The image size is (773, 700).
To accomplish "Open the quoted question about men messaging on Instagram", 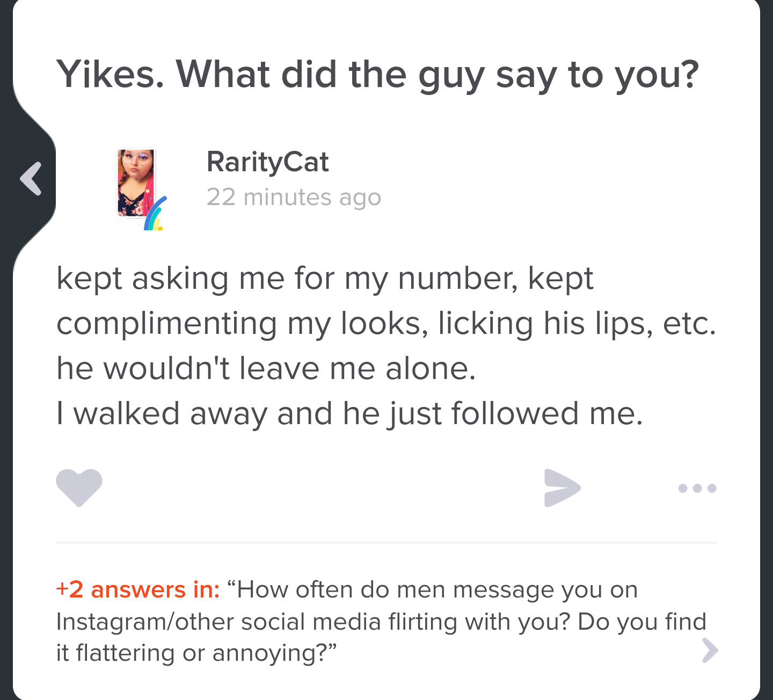I will [x=381, y=621].
